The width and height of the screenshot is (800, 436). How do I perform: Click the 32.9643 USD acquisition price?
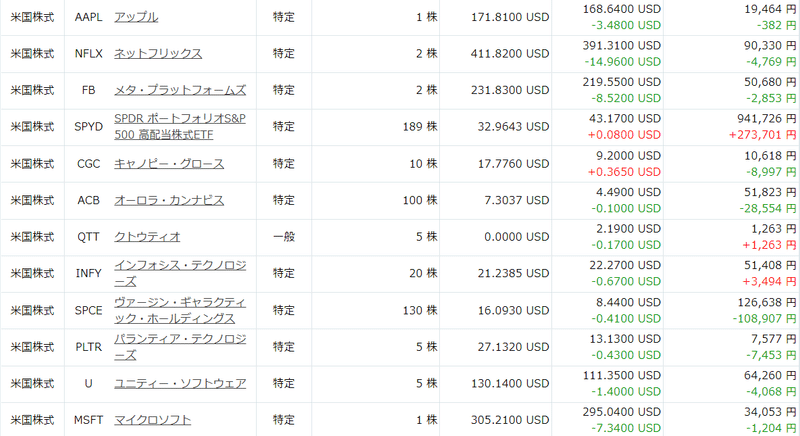pos(513,126)
